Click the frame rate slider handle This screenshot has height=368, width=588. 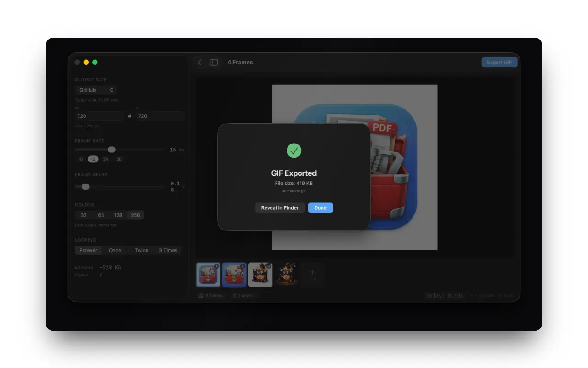click(112, 149)
